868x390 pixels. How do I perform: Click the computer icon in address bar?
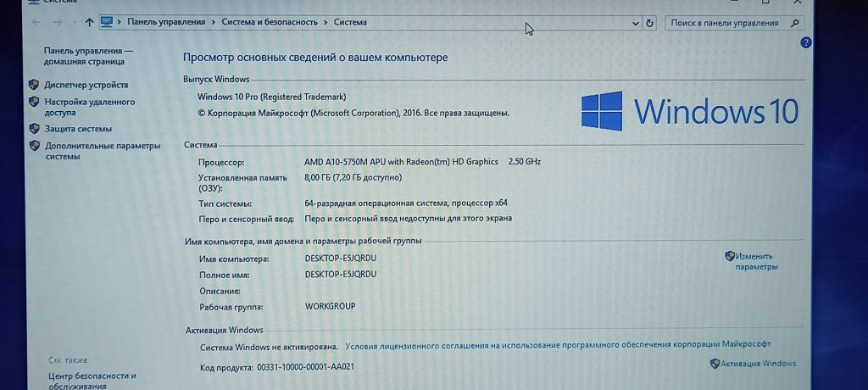click(x=107, y=22)
